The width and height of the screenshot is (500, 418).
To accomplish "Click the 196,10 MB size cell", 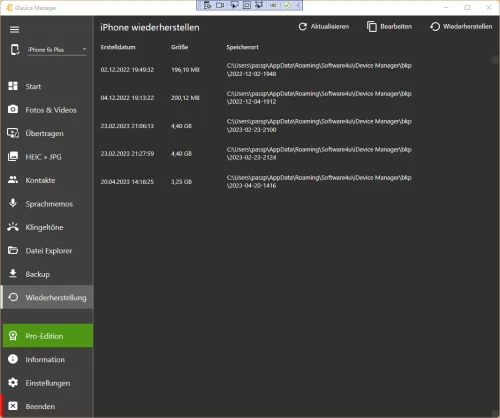I will pyautogui.click(x=185, y=70).
